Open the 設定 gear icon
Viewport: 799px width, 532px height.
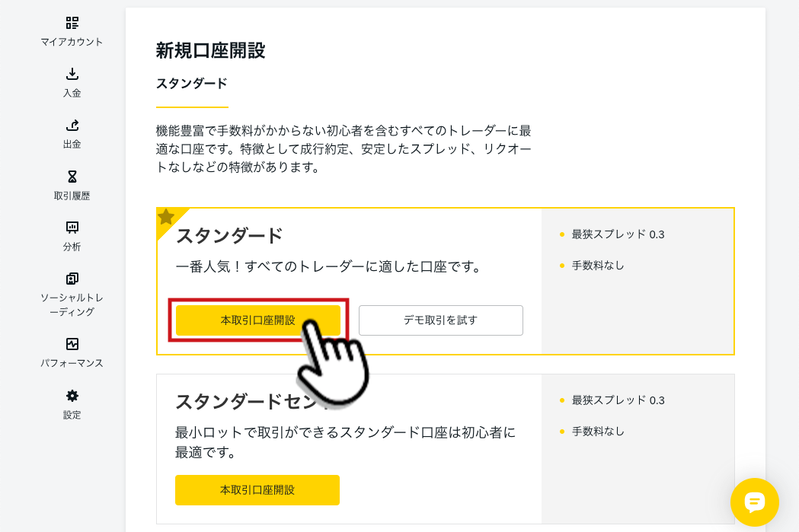click(72, 396)
